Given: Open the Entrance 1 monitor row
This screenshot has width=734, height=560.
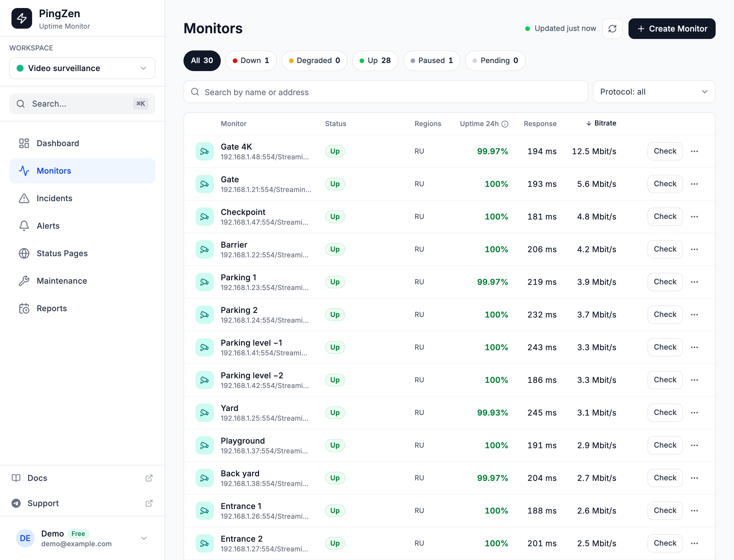Looking at the screenshot, I should (449, 511).
